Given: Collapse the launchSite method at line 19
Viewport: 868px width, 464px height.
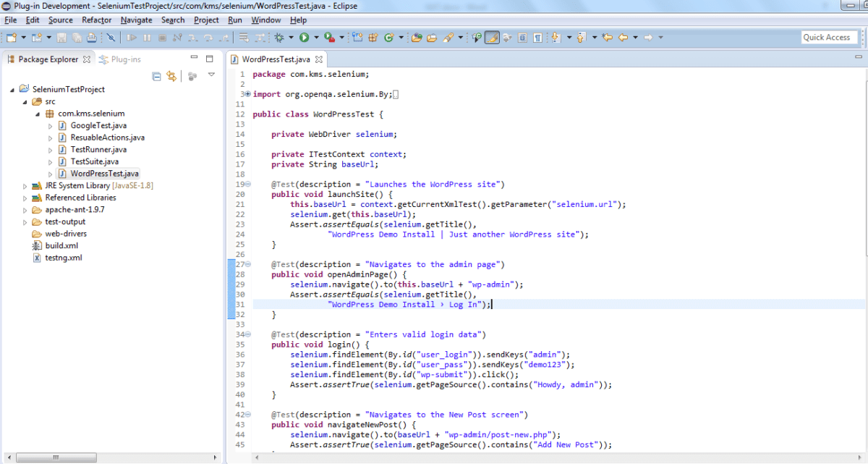Looking at the screenshot, I should tap(248, 185).
